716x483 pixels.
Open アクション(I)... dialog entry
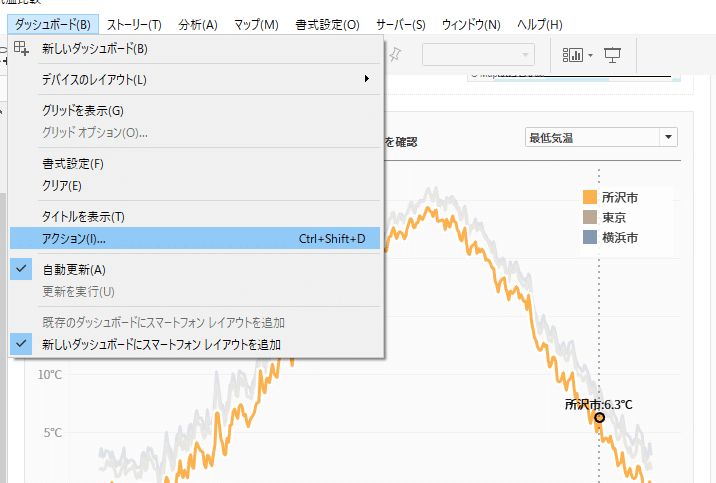pyautogui.click(x=195, y=238)
